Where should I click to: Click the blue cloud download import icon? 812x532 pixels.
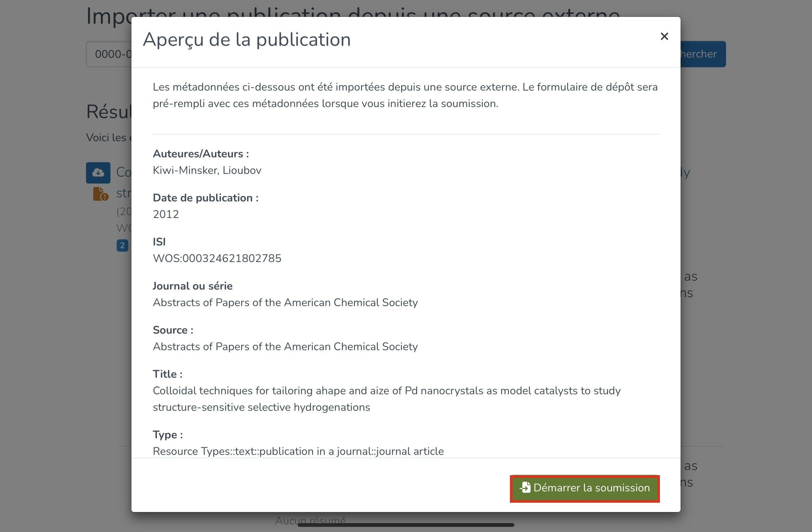98,173
